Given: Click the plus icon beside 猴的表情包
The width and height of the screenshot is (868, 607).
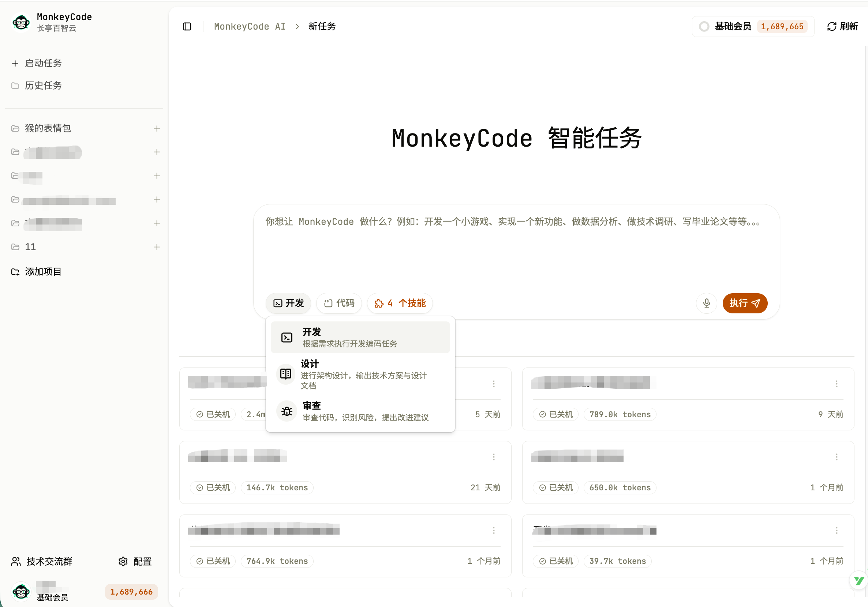Looking at the screenshot, I should coord(157,128).
